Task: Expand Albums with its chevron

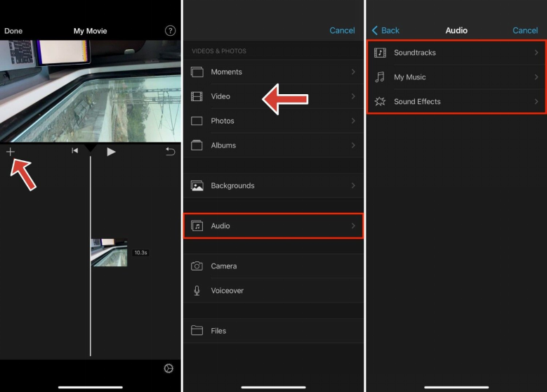Action: (353, 145)
